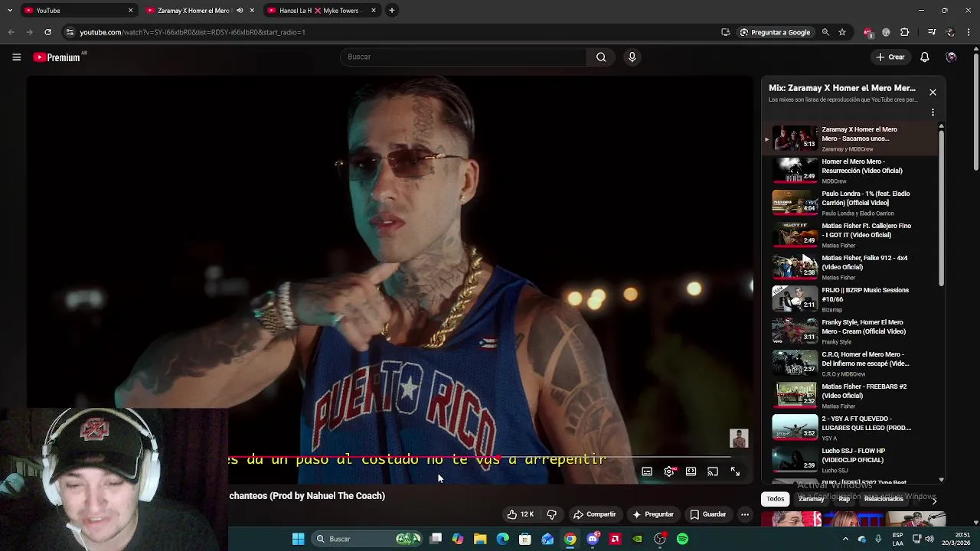980x551 pixels.
Task: Bookmark this page with the star
Action: click(842, 32)
